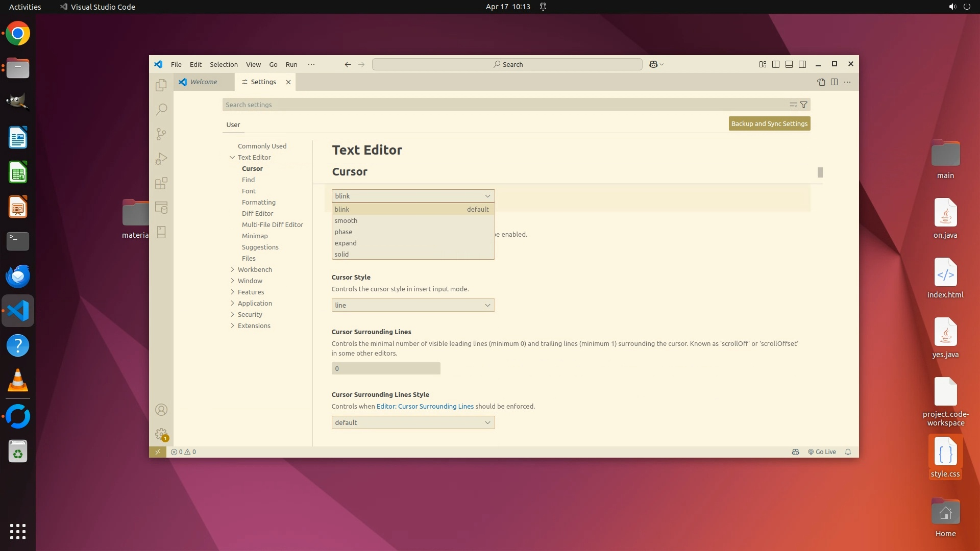Open the Explorer view in activity bar
This screenshot has width=980, height=551.
[161, 85]
